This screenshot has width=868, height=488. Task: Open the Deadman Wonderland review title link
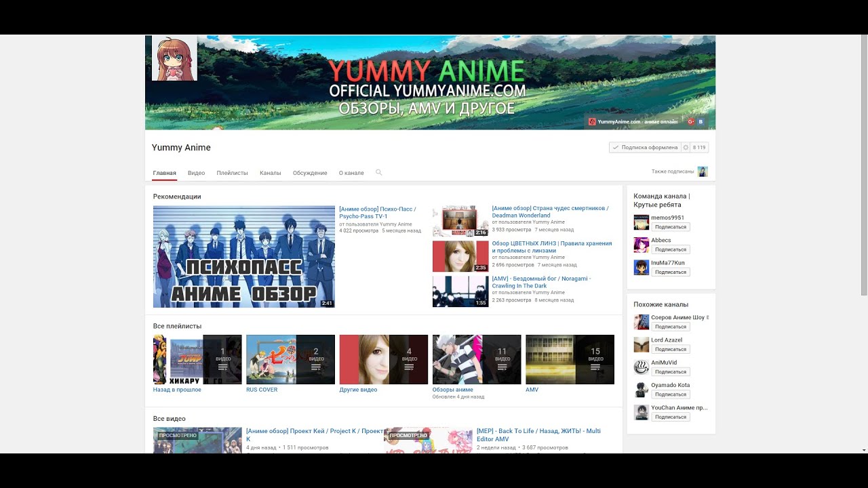(x=550, y=211)
